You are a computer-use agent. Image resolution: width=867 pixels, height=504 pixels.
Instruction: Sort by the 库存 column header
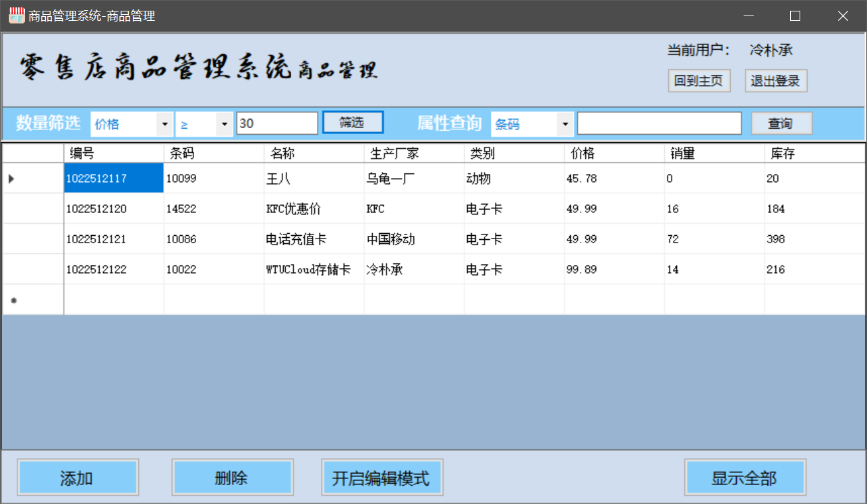[x=815, y=154]
